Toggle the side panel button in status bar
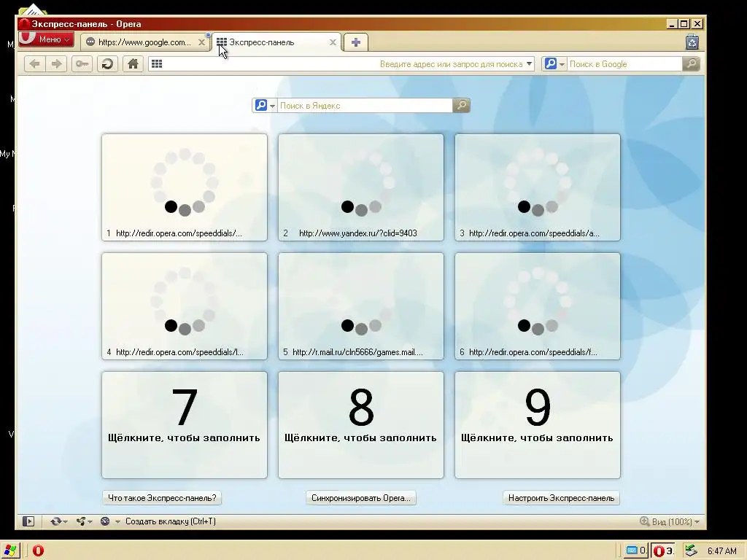The width and height of the screenshot is (747, 560). pyautogui.click(x=28, y=521)
